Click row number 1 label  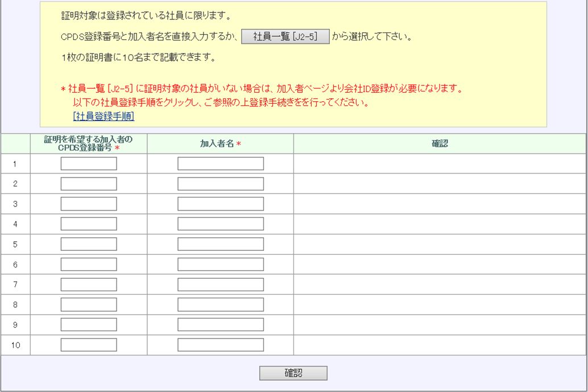coord(15,164)
